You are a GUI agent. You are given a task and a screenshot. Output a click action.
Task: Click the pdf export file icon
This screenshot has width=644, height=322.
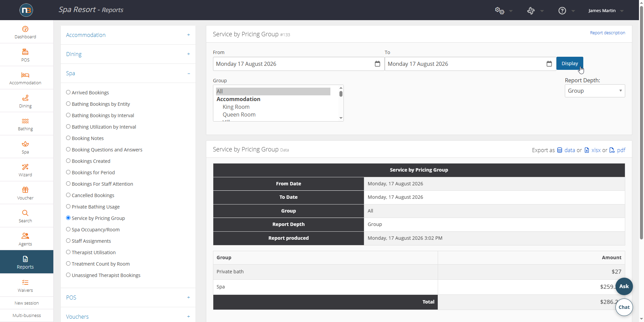612,150
